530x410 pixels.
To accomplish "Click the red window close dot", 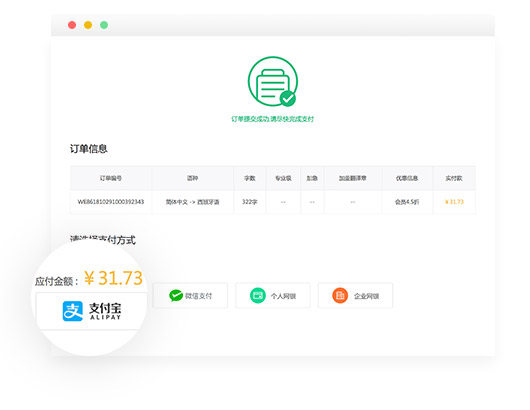I will pos(72,25).
